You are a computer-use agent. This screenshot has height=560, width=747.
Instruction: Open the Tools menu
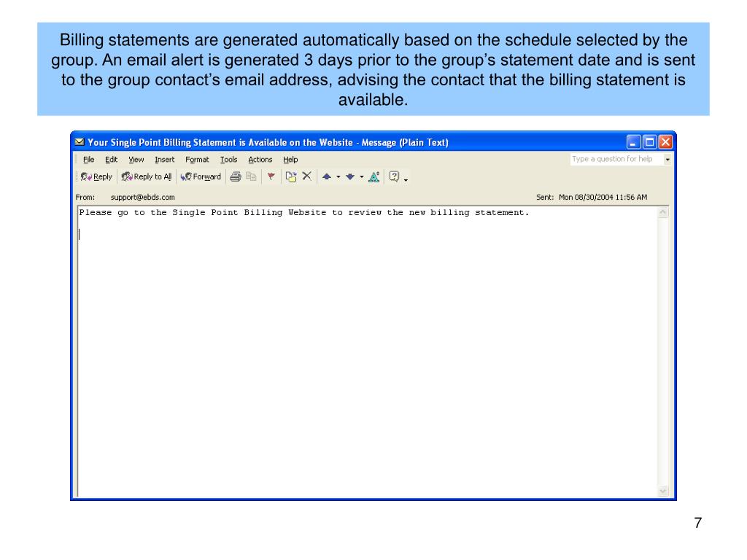pyautogui.click(x=228, y=160)
